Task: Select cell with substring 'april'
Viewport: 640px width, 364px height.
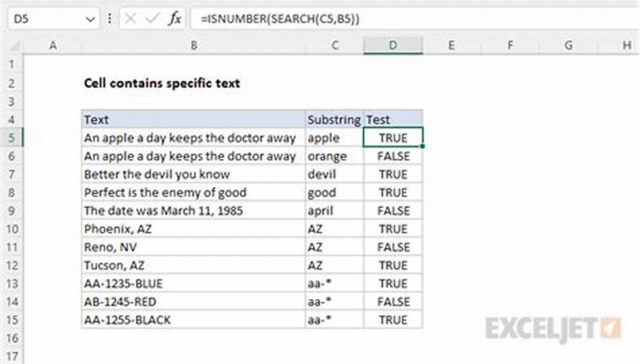Action: click(x=334, y=210)
